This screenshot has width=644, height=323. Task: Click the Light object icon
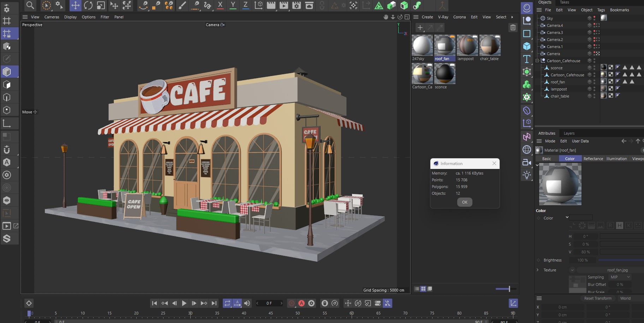coord(527,175)
